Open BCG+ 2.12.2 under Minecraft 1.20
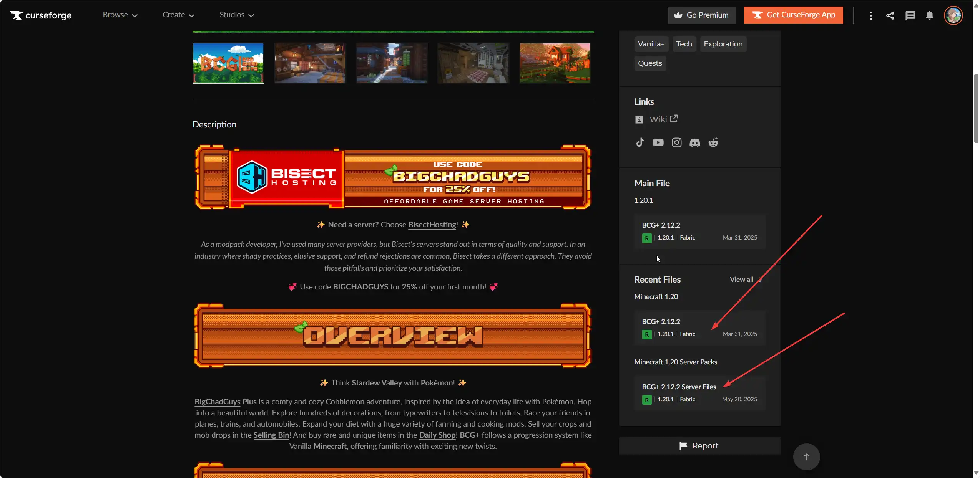The image size is (980, 478). click(700, 328)
